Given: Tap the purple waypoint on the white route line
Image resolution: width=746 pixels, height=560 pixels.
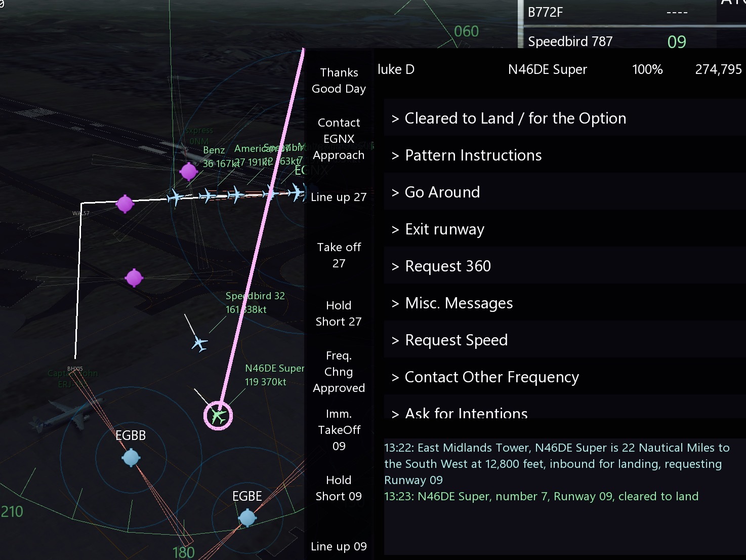Looking at the screenshot, I should point(125,204).
